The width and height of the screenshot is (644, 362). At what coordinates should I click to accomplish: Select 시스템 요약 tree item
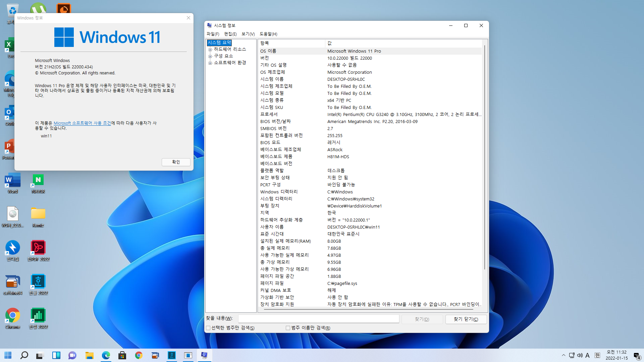(219, 43)
